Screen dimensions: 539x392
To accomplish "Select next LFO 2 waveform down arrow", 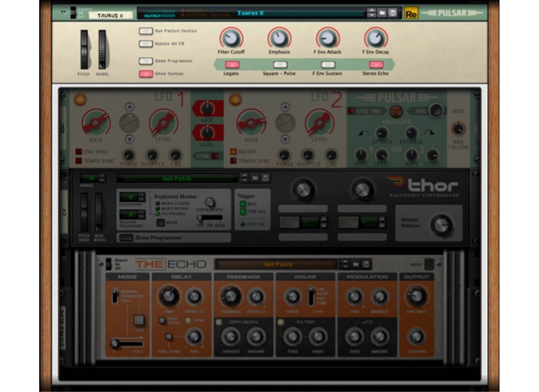I will [x=285, y=139].
